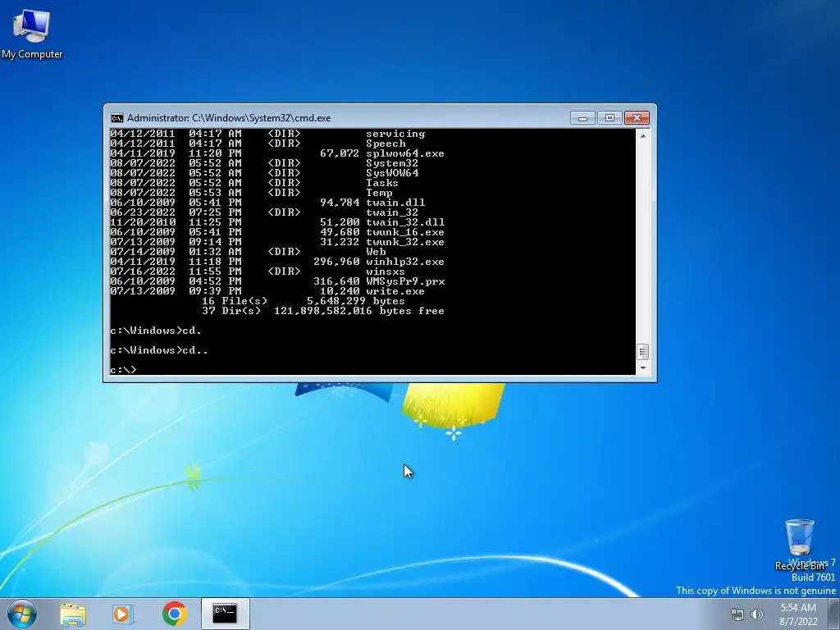Launch Windows Media Player from the taskbar
Screen dimensions: 840x630
click(122, 614)
